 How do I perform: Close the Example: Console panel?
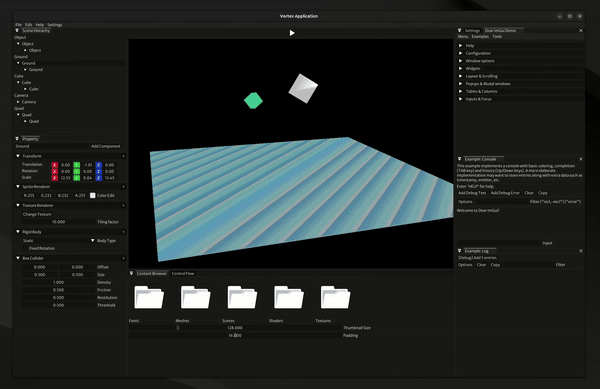click(x=581, y=159)
